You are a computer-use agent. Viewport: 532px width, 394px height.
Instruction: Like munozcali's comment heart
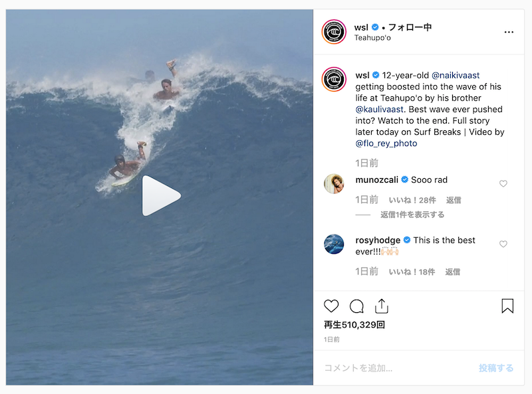click(503, 183)
